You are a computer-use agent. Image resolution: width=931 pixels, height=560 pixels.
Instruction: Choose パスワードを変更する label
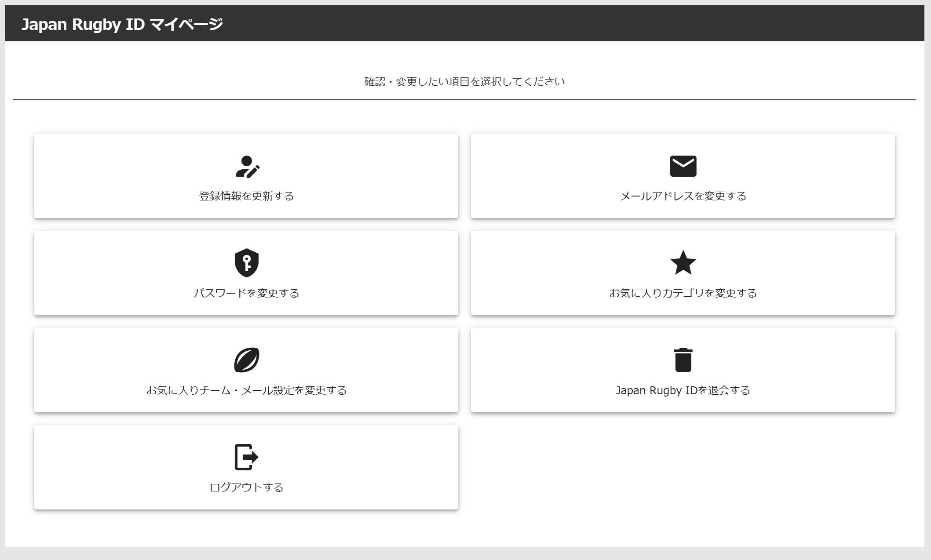coord(246,293)
